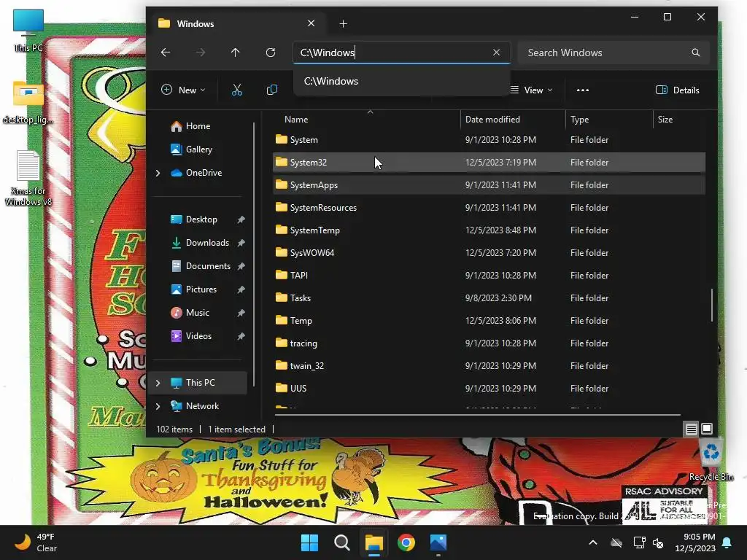Select the SystemApps folder
Image resolution: width=747 pixels, height=560 pixels.
pos(489,185)
